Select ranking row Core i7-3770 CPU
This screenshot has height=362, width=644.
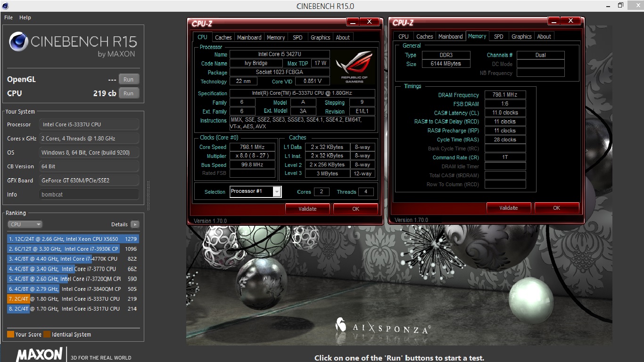[x=73, y=269]
